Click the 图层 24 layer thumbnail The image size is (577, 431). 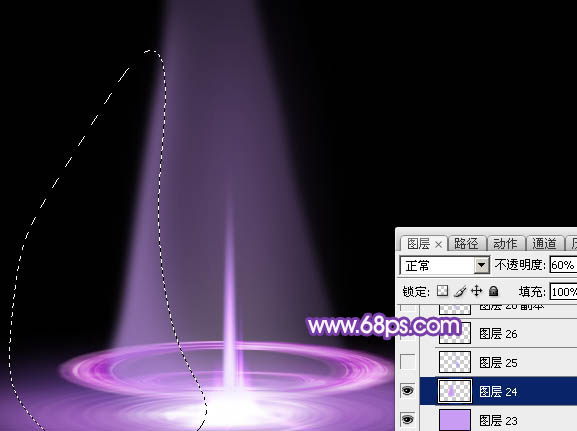point(455,391)
